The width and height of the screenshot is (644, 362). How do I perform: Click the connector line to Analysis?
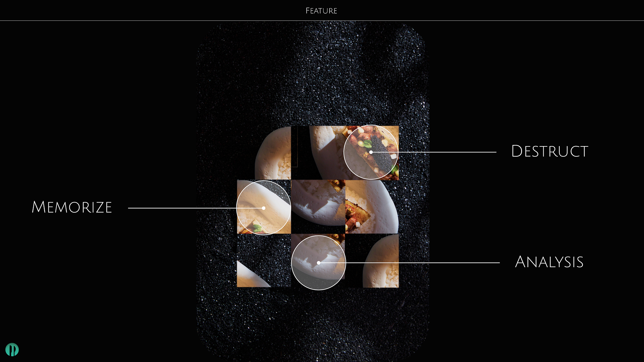coord(409,263)
